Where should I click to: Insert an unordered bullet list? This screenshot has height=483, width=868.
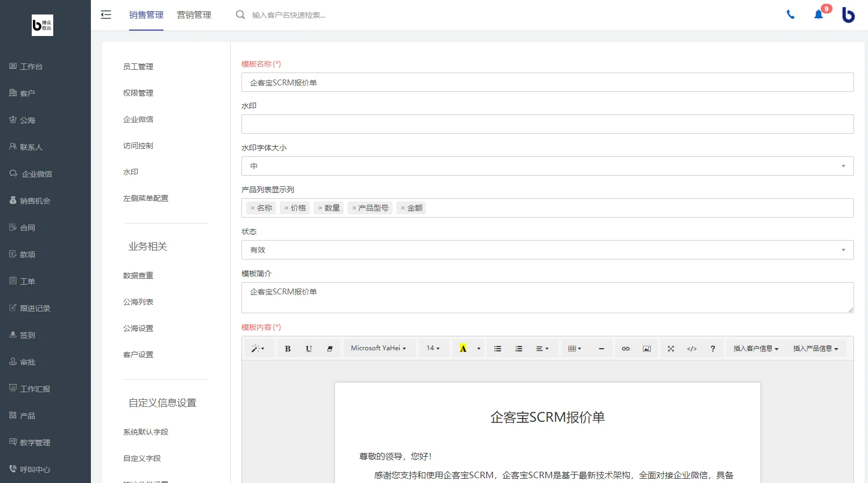pyautogui.click(x=497, y=349)
